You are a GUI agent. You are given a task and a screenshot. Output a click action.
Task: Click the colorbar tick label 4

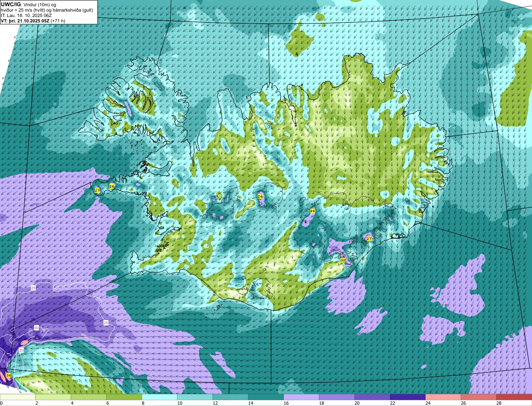72,403
